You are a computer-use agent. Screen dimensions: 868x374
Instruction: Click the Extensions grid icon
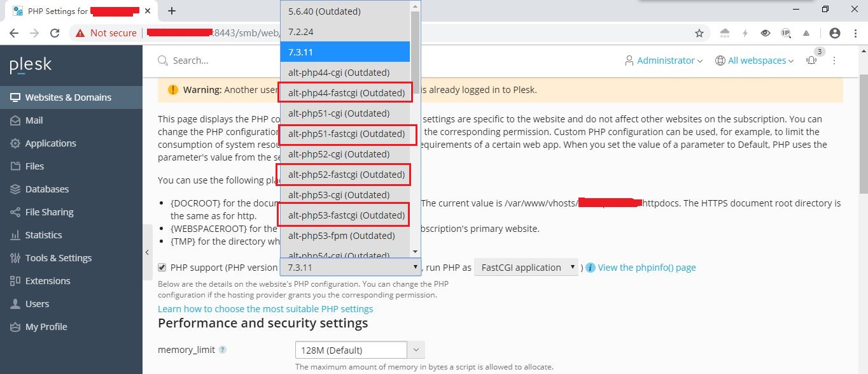[15, 281]
